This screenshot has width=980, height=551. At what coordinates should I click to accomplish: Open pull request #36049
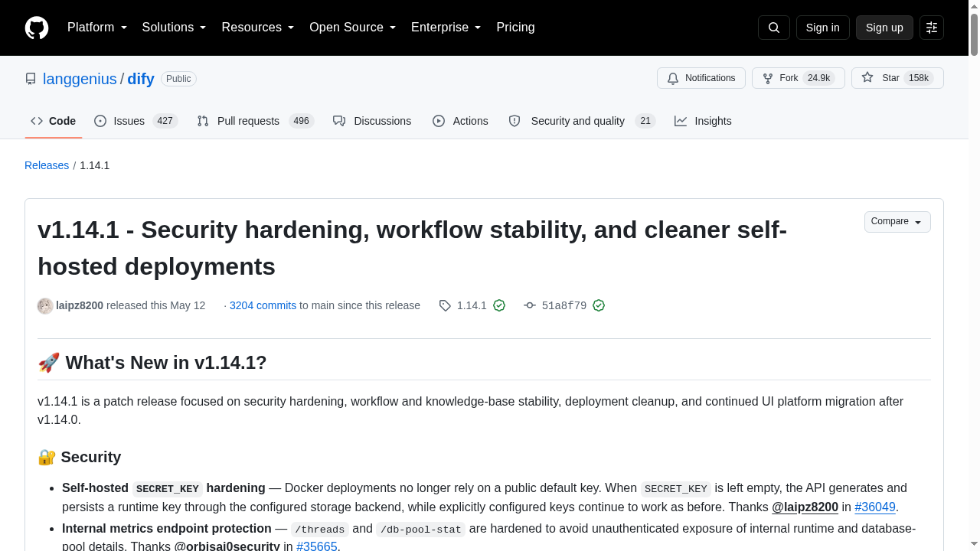(x=875, y=507)
